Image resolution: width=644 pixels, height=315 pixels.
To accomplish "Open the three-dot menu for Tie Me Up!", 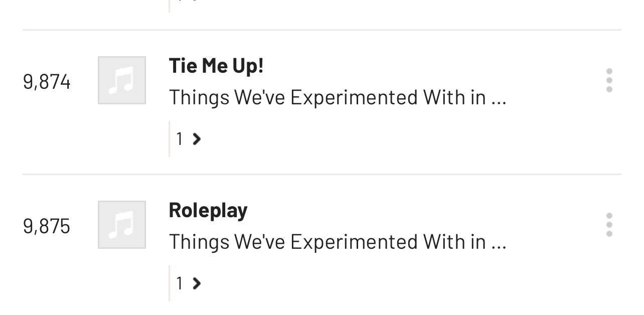I will pyautogui.click(x=609, y=80).
